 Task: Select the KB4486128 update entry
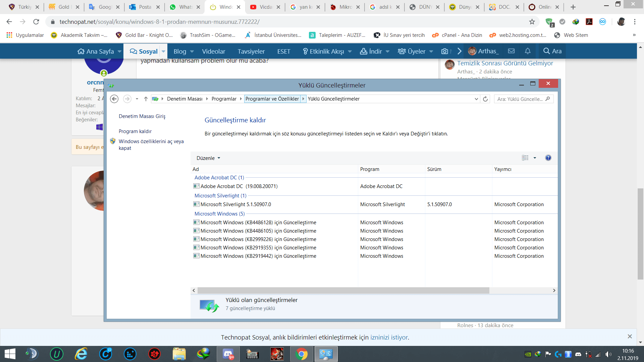coord(258,223)
